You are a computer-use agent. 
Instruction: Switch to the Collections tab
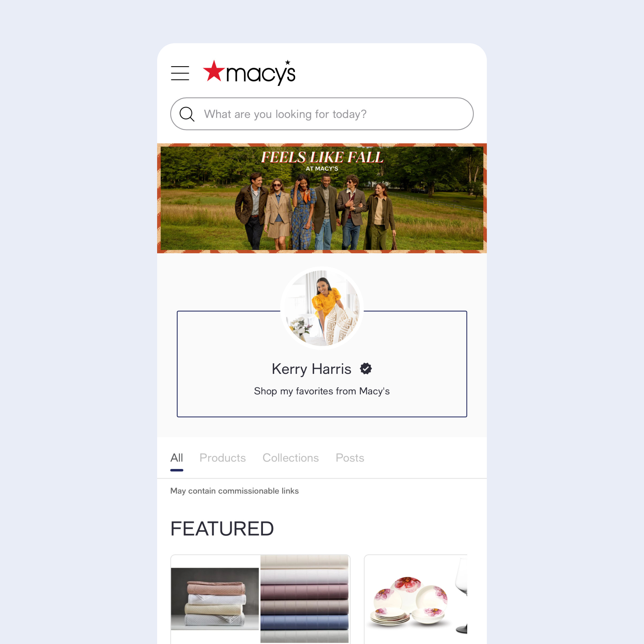(x=290, y=458)
